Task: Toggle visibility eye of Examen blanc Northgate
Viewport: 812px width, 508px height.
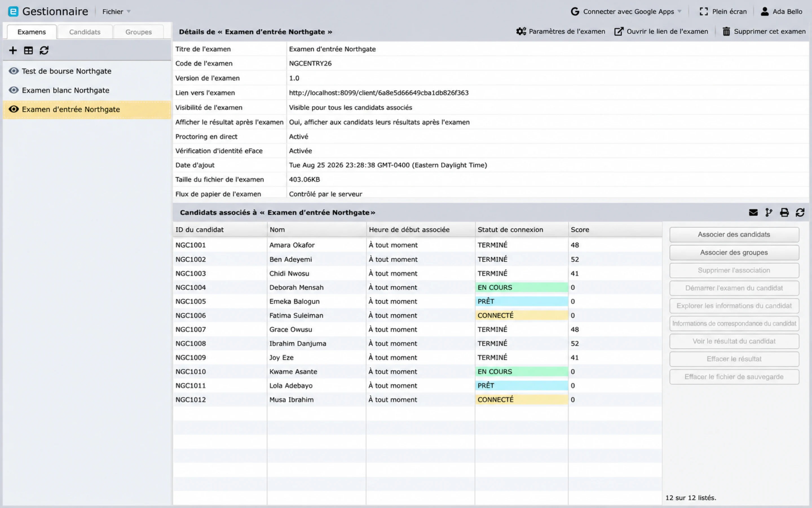Action: click(14, 90)
